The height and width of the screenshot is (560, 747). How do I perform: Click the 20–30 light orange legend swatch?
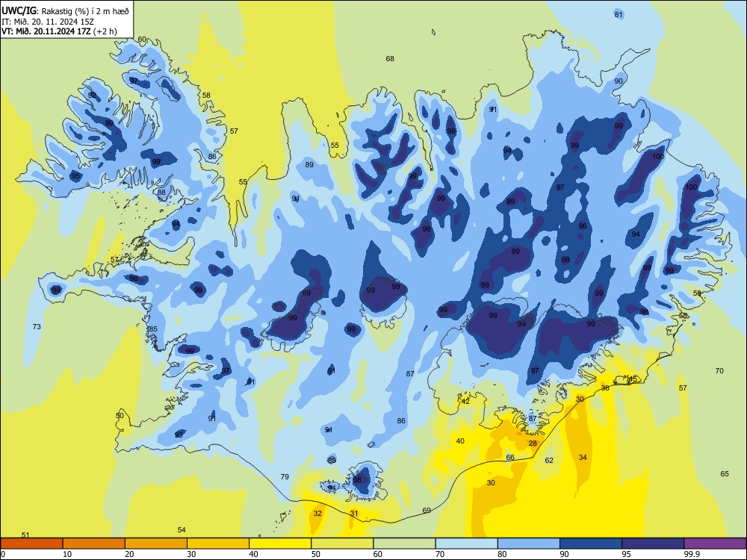coord(156,544)
